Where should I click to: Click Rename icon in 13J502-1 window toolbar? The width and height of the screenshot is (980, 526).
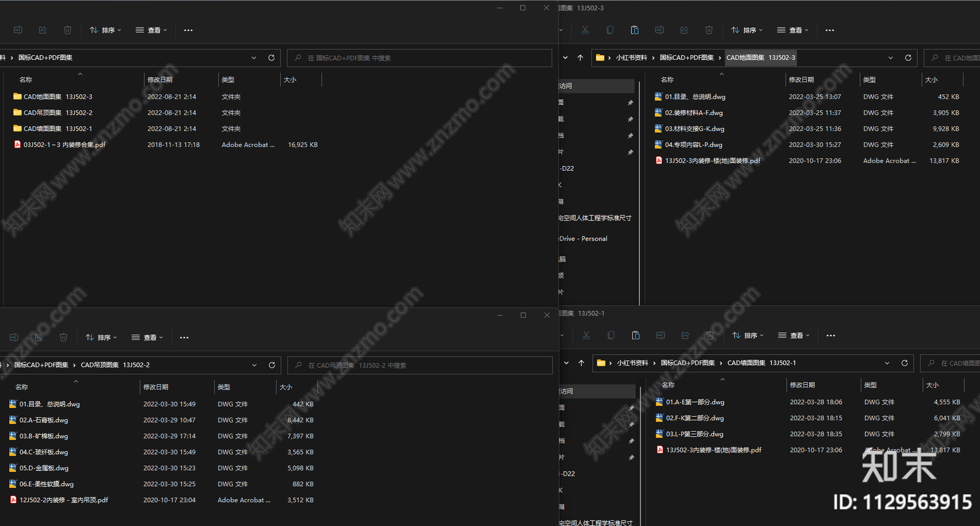pyautogui.click(x=660, y=336)
